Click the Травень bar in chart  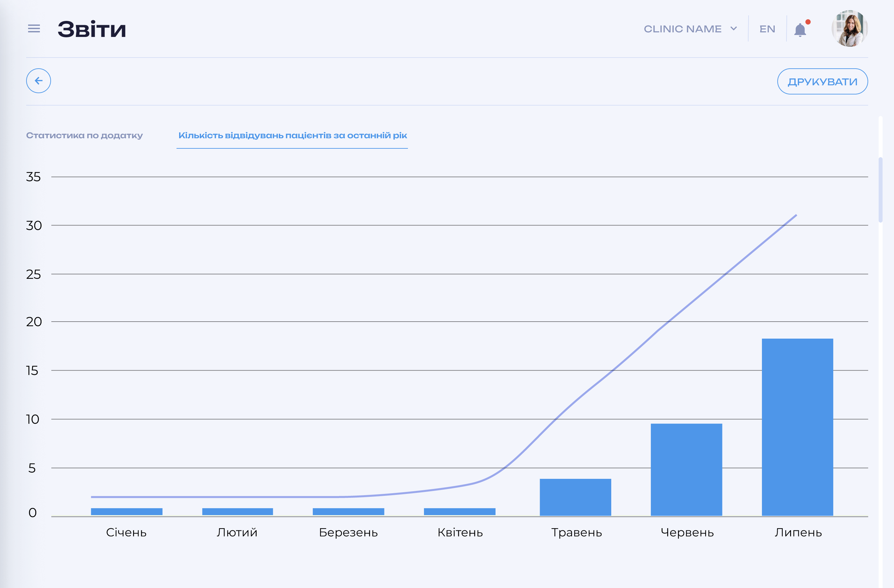[x=575, y=497]
